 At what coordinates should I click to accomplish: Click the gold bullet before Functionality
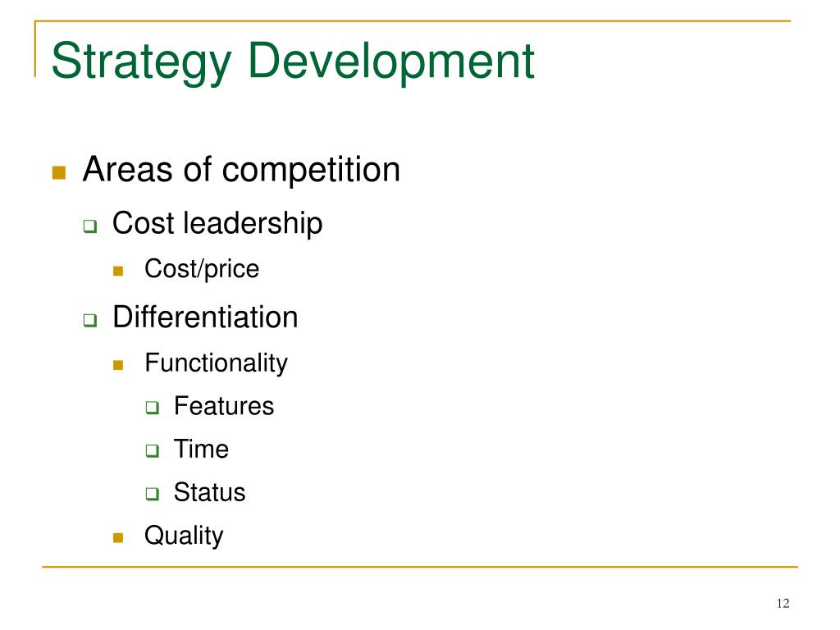tap(118, 365)
